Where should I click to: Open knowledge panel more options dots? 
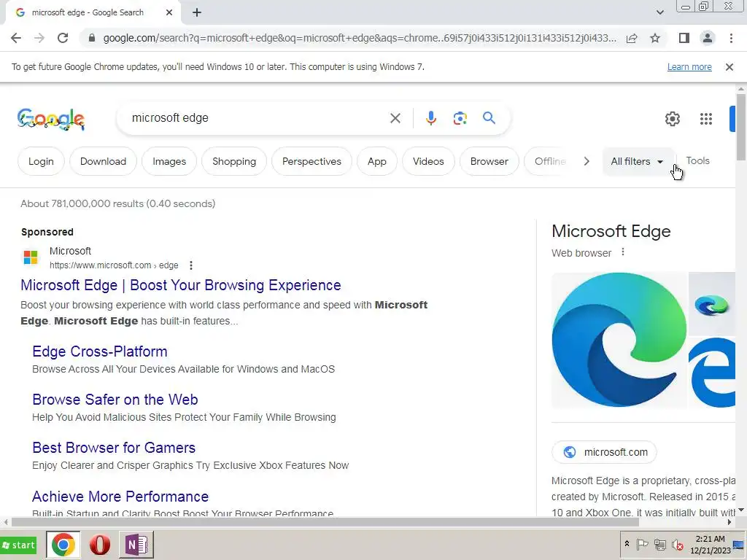click(x=623, y=252)
